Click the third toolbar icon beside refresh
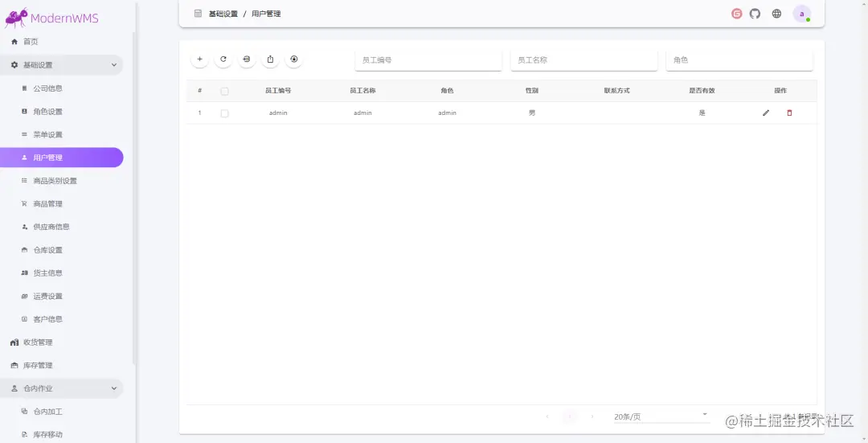The height and width of the screenshot is (443, 868). (x=247, y=59)
